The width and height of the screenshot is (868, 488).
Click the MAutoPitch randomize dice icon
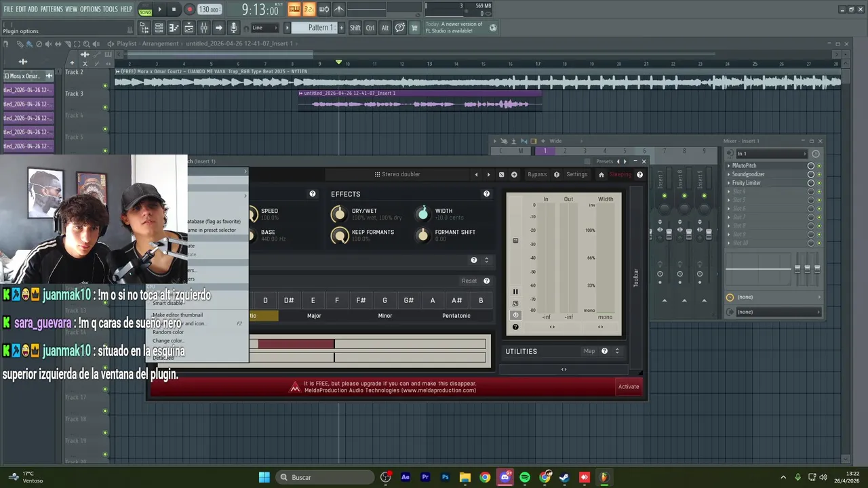pyautogui.click(x=501, y=174)
